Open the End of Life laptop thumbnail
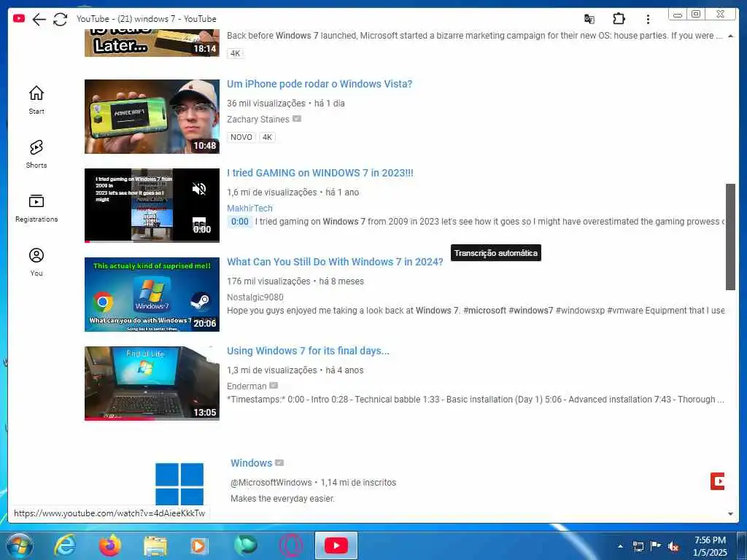Screen dimensions: 747x560 (x=152, y=384)
